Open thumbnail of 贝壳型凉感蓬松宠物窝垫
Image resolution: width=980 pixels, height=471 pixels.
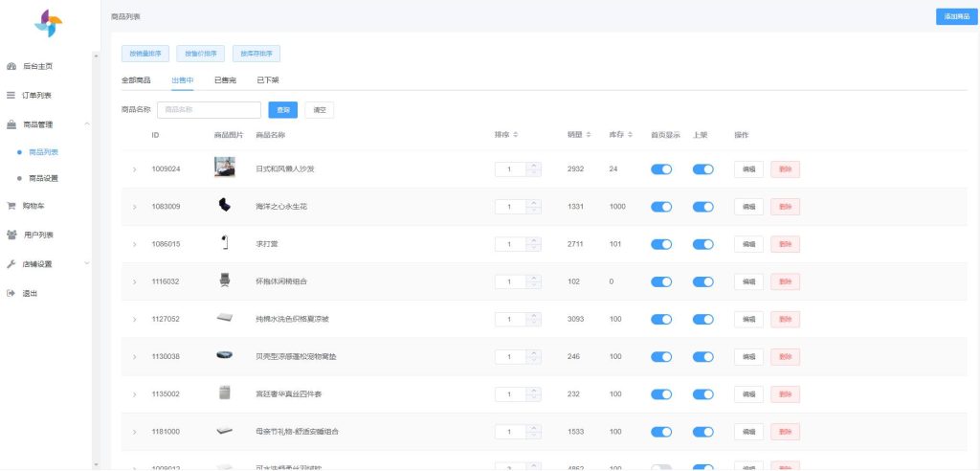pyautogui.click(x=224, y=354)
